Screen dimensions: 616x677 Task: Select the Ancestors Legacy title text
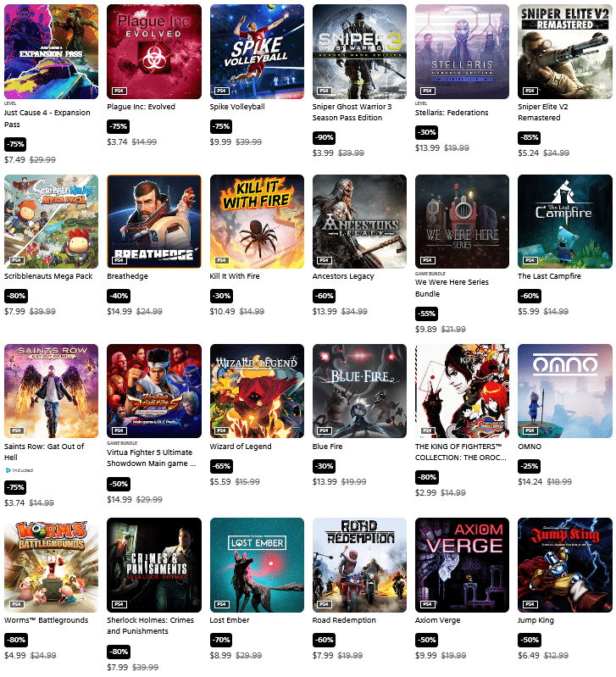coord(343,276)
